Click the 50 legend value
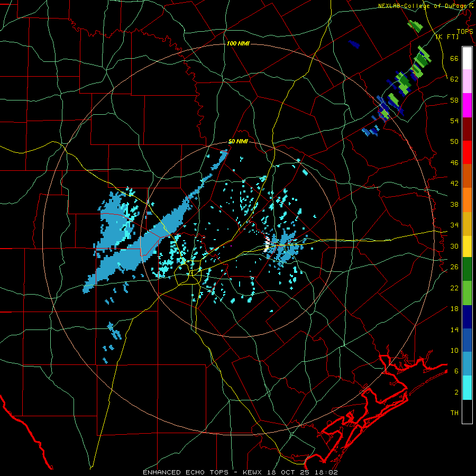Viewport: 476px width, 476px height. pyautogui.click(x=454, y=141)
